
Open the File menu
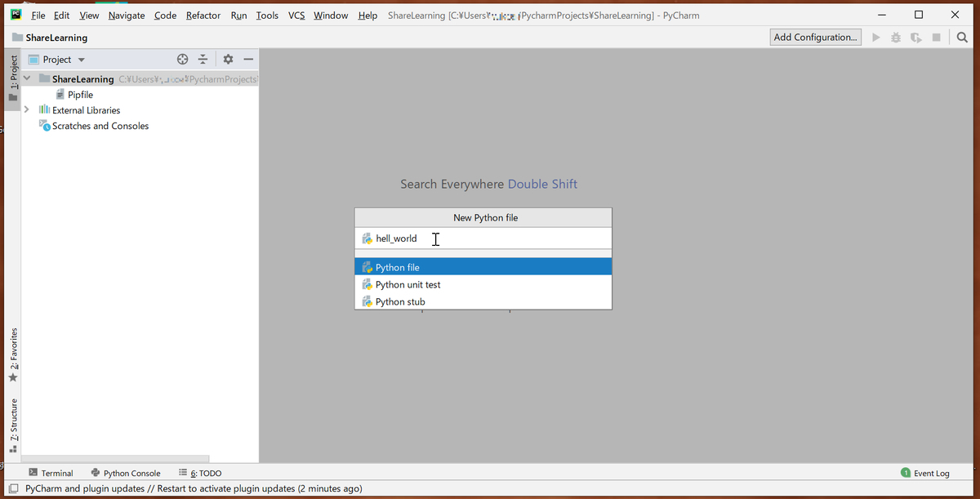click(38, 16)
